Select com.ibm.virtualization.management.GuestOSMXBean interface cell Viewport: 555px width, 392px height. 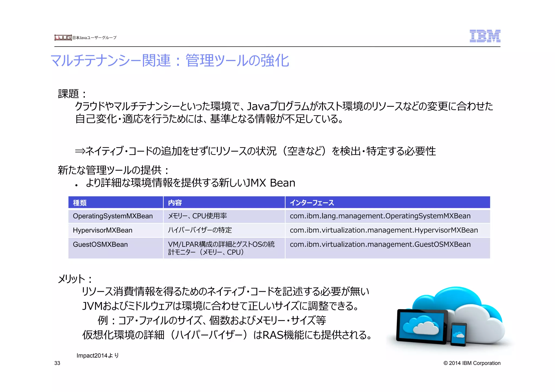pos(388,248)
